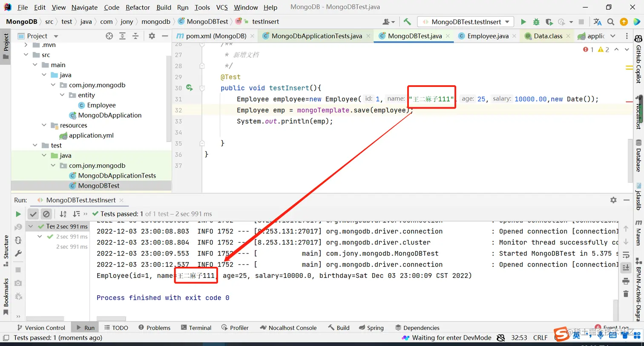
Task: Select Employee class in project tree
Action: pos(101,105)
